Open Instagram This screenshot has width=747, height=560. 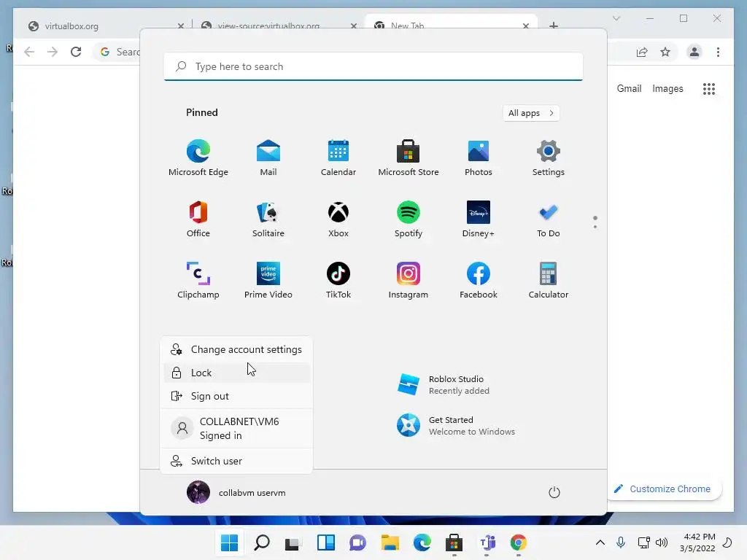[409, 281]
